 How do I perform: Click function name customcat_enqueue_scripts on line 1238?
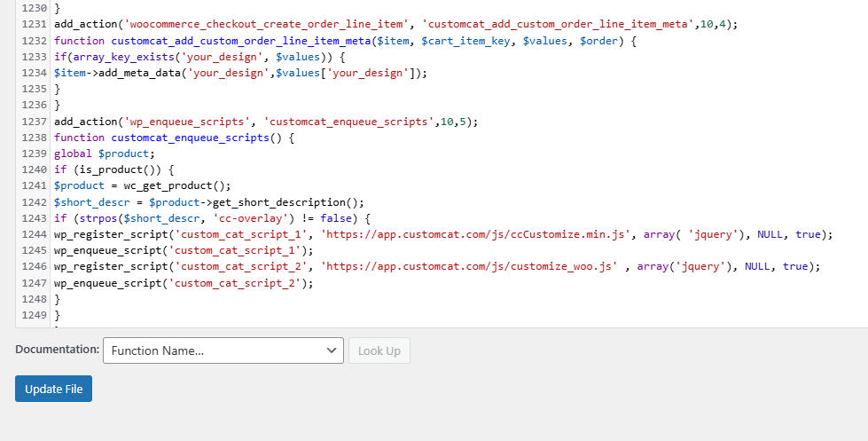point(191,138)
